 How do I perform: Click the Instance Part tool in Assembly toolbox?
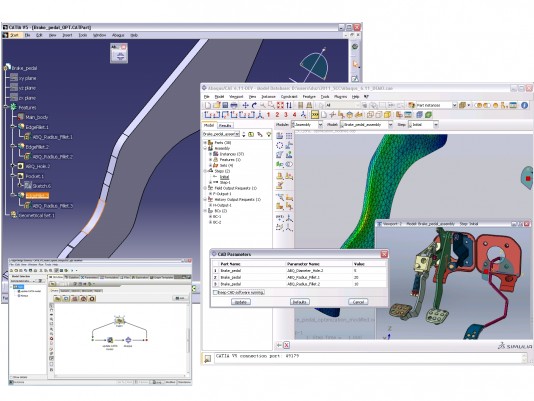pyautogui.click(x=280, y=136)
